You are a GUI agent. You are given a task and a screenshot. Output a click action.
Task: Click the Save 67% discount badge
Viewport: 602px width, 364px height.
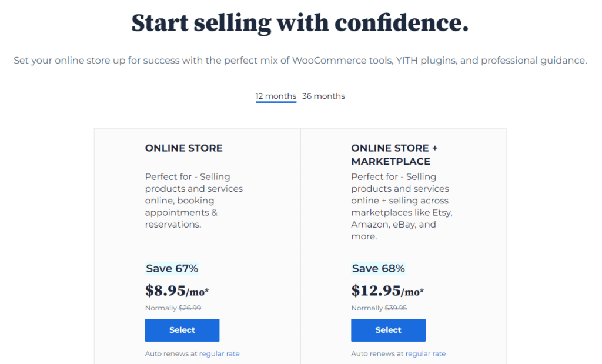point(172,269)
